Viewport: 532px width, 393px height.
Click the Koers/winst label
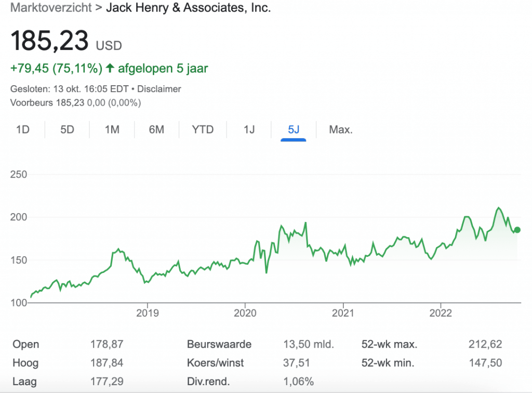click(x=215, y=363)
